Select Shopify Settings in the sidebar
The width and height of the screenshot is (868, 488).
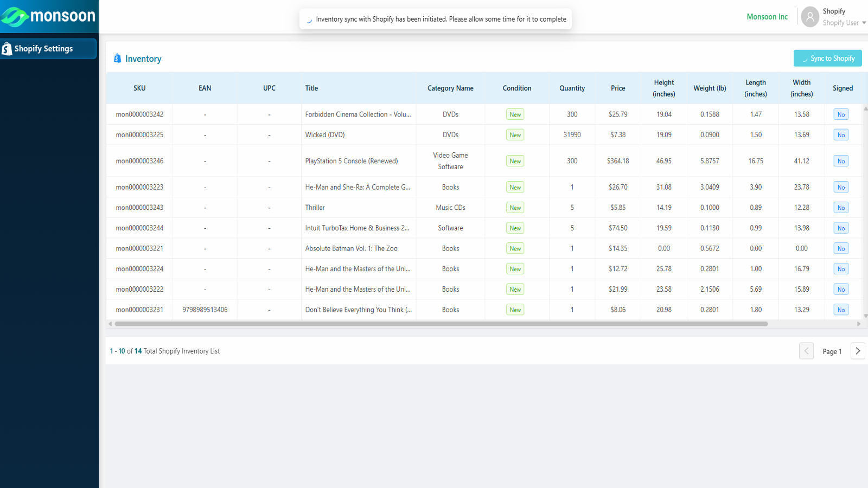coord(44,48)
